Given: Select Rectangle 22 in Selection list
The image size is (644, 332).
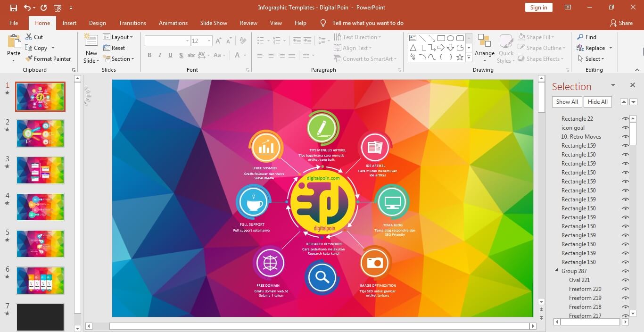Looking at the screenshot, I should click(x=577, y=119).
